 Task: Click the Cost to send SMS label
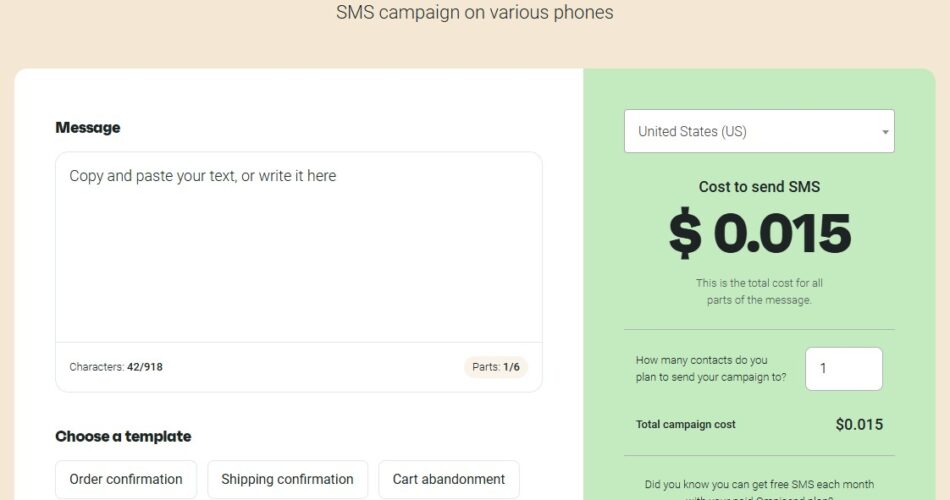pos(759,187)
